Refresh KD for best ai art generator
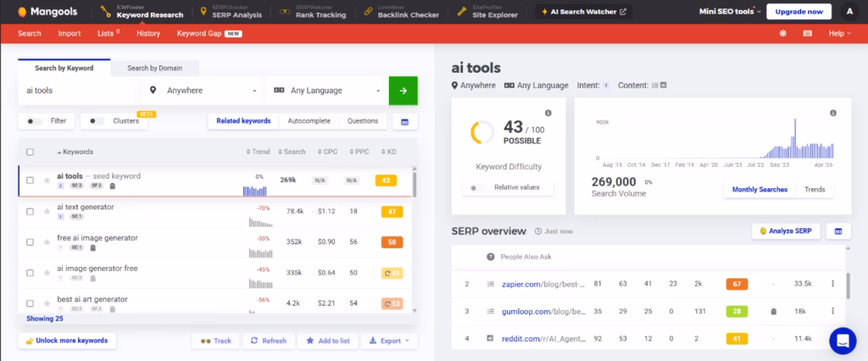 coord(392,303)
